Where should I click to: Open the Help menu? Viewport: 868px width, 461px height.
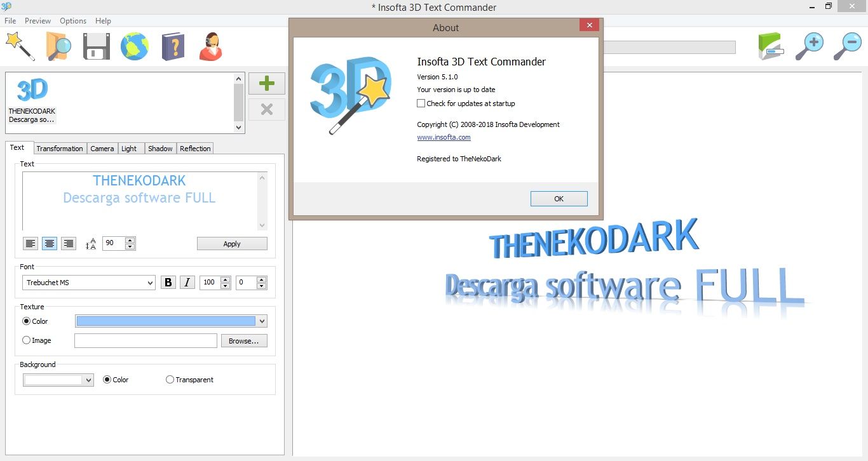(103, 21)
